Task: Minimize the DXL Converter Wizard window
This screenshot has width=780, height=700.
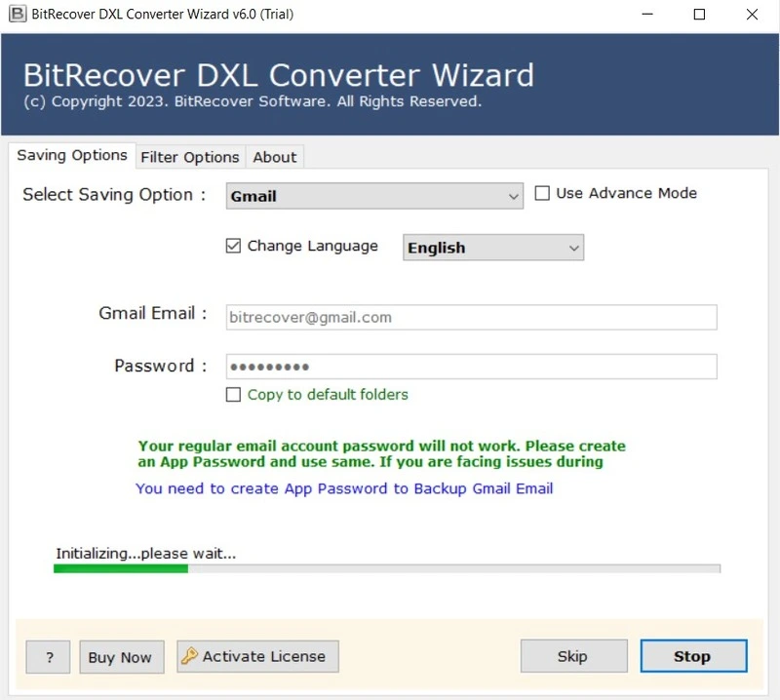Action: (x=647, y=14)
